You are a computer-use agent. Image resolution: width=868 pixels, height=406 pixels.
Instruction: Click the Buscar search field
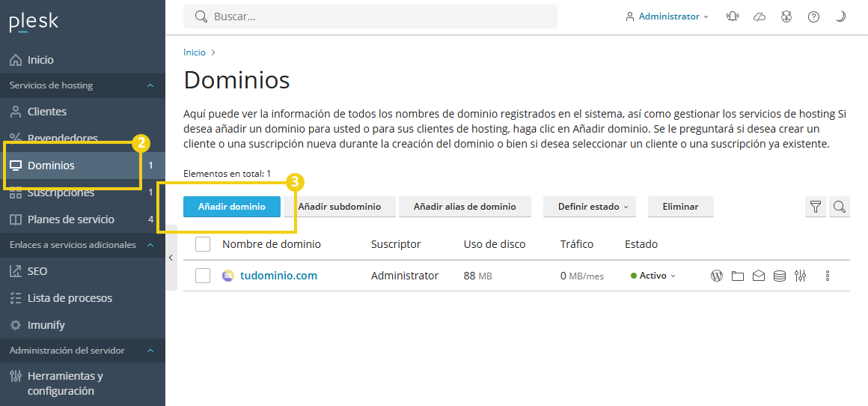click(370, 16)
